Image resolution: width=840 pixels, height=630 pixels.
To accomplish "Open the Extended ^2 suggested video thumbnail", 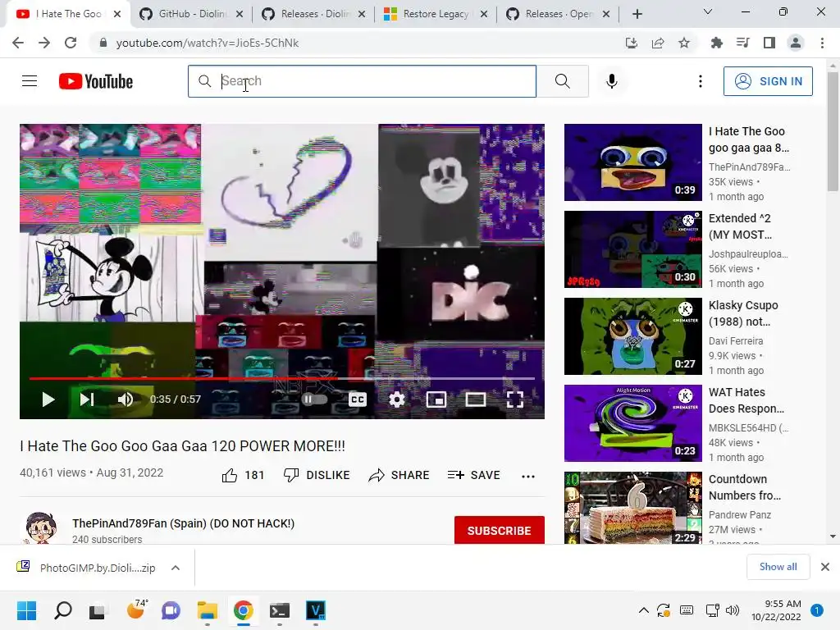I will tap(632, 249).
